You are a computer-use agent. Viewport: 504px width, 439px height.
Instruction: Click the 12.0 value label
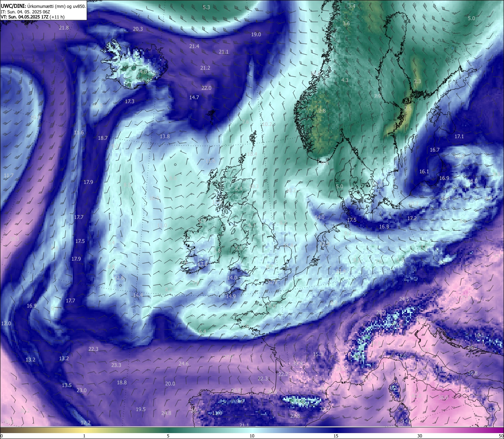coord(6,324)
